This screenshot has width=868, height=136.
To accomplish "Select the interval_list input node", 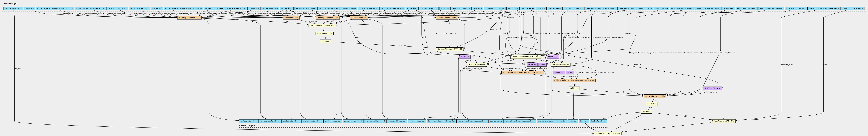I will [254, 8].
